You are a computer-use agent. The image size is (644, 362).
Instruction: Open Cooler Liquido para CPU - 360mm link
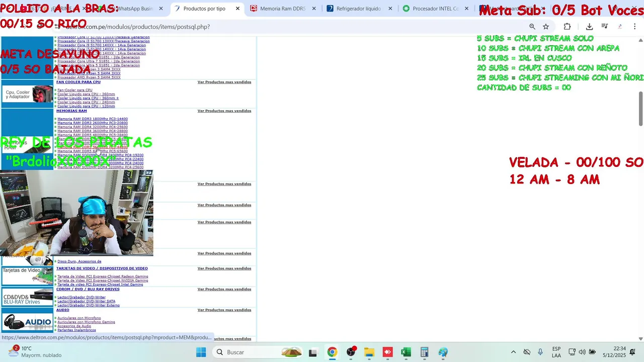click(86, 94)
